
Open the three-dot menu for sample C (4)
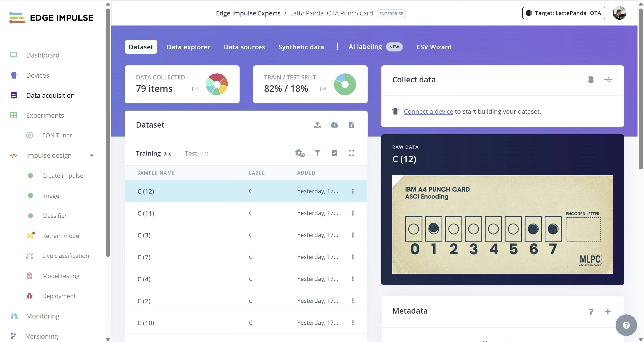[352, 279]
